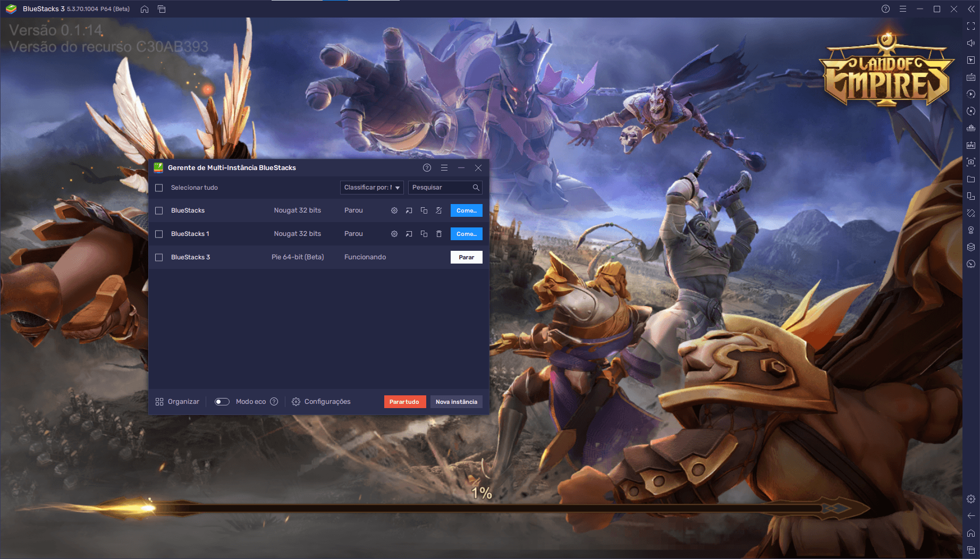Click the sync operations circular icon in side toolbar
Image resolution: width=980 pixels, height=559 pixels.
971,111
